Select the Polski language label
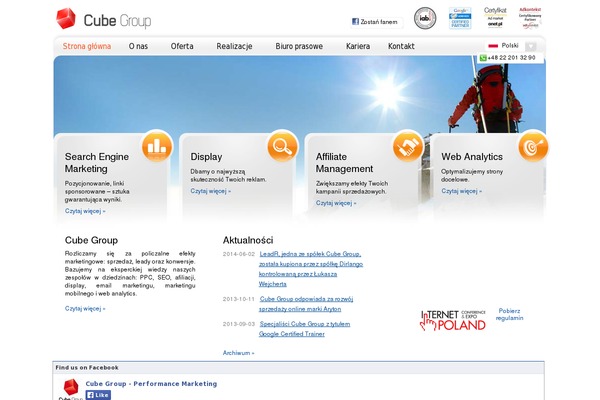Viewport: 600px width, 400px height. tap(510, 46)
